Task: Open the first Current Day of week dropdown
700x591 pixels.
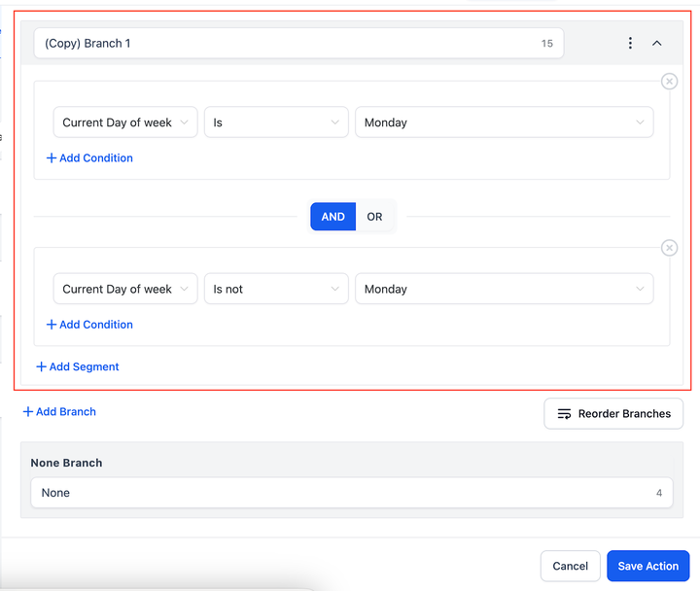Action: click(x=125, y=122)
